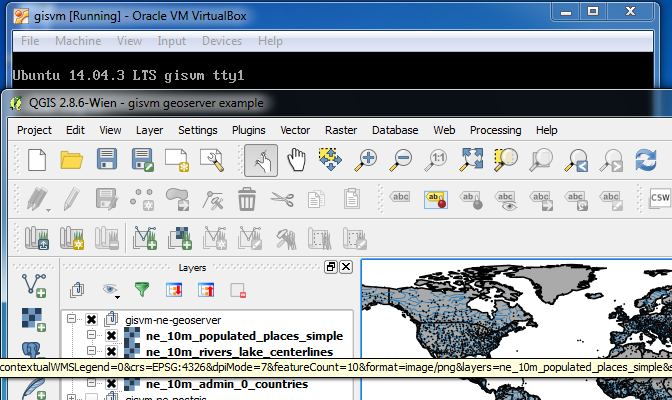Toggle ne_10m_rivers_lake_centerlines visibility checkbox

111,352
